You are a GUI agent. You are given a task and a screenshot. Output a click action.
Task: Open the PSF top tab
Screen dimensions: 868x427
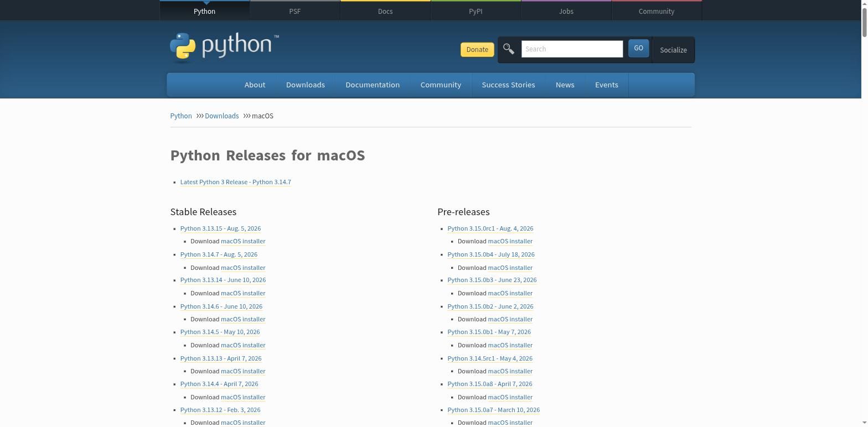[295, 11]
